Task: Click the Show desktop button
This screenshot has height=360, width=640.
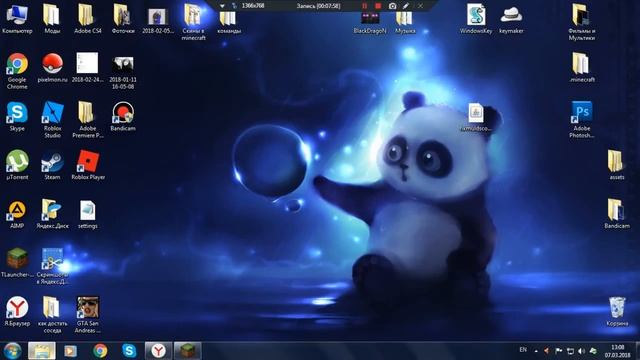Action: pos(637,351)
